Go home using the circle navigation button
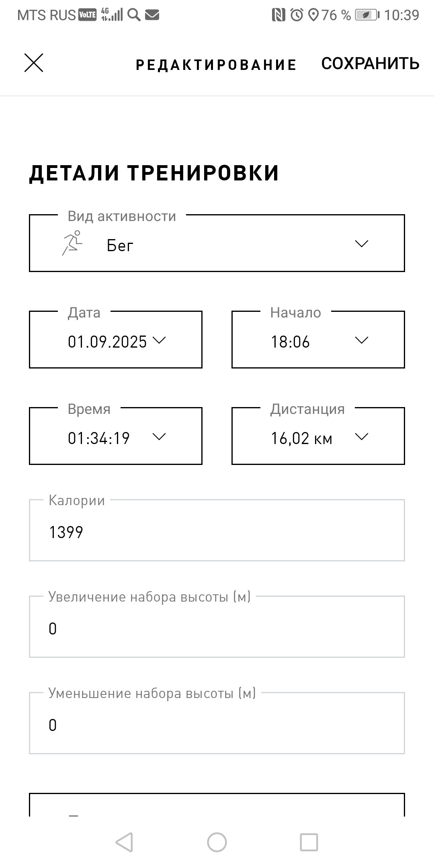 coord(217,842)
